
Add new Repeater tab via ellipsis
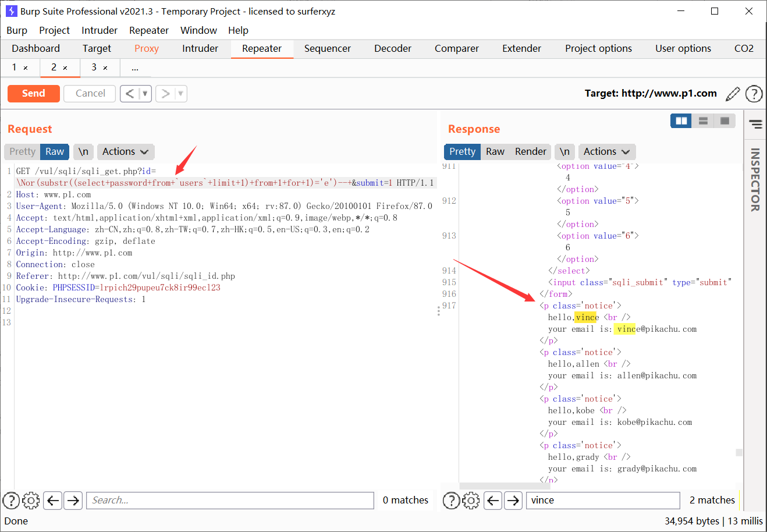(x=135, y=68)
